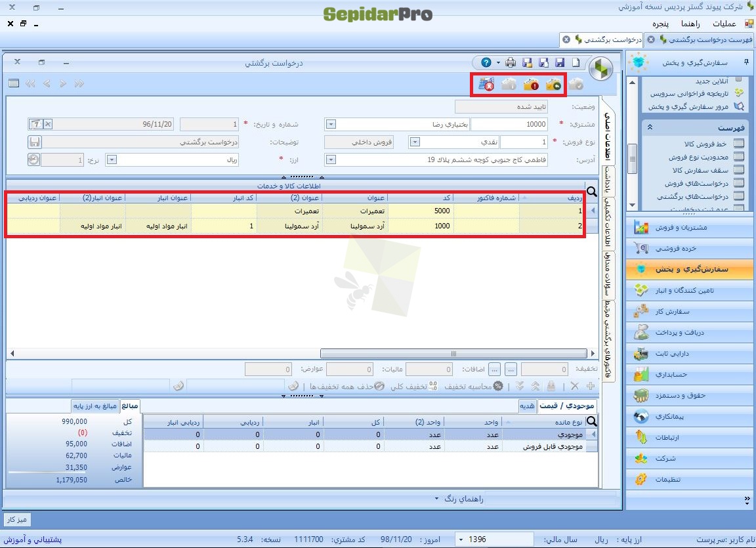Print the return request with printer icon
Screen dimensions: 756x548
point(511,62)
